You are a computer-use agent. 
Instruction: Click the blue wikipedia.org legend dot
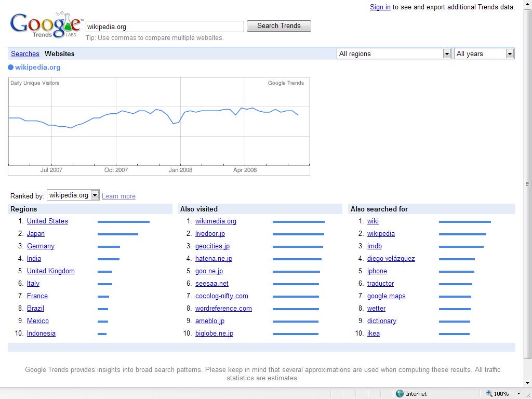10,68
